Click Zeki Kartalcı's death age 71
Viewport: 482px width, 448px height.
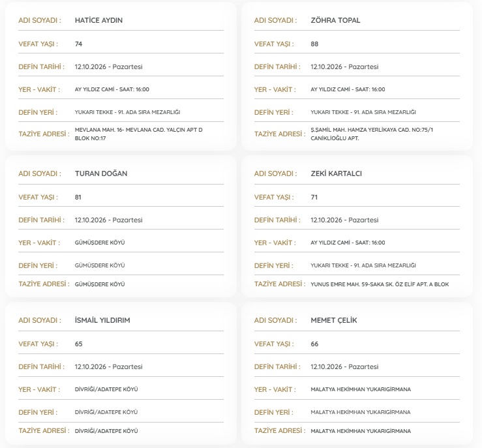point(314,198)
